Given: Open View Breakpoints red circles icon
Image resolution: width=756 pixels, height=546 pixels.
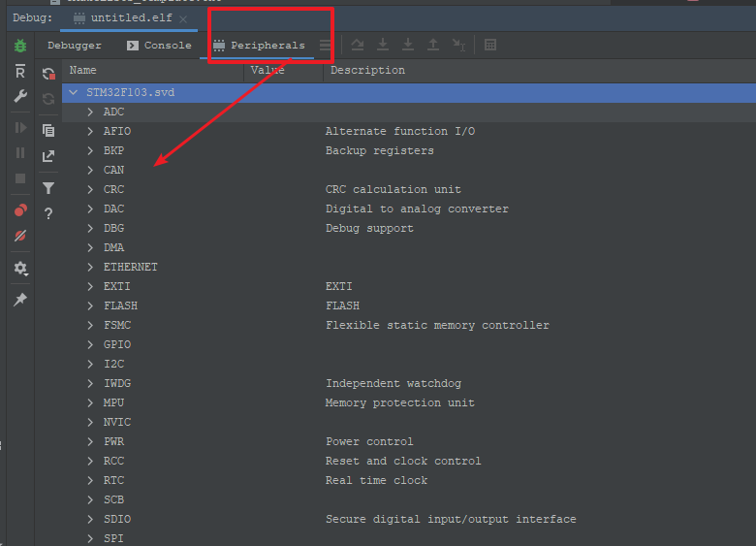Looking at the screenshot, I should click(x=20, y=210).
